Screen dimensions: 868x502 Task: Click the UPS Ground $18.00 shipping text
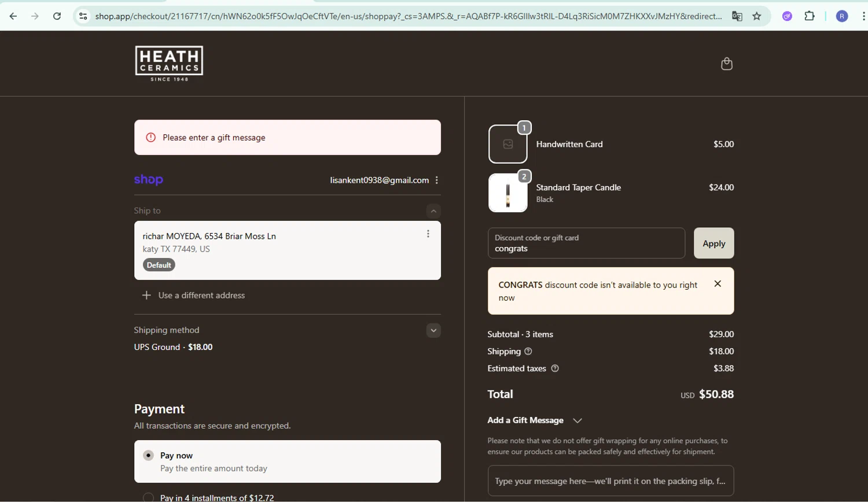173,347
